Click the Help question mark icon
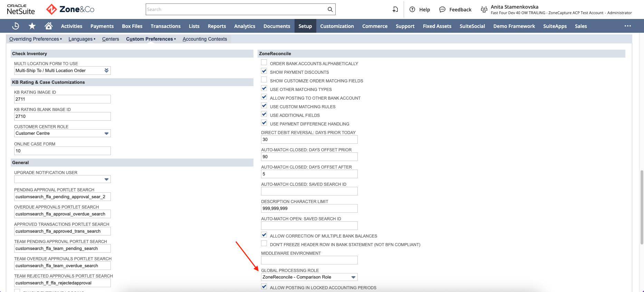This screenshot has height=292, width=644. pos(412,9)
